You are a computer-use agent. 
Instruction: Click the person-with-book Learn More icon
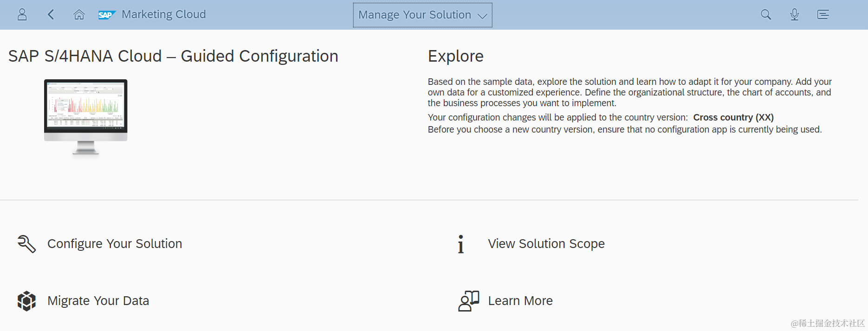click(x=468, y=301)
